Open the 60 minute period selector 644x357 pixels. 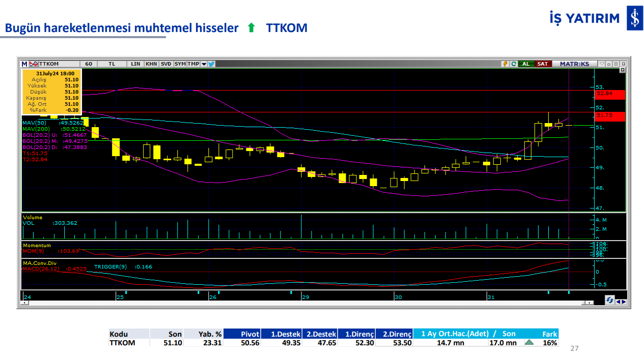[x=89, y=64]
